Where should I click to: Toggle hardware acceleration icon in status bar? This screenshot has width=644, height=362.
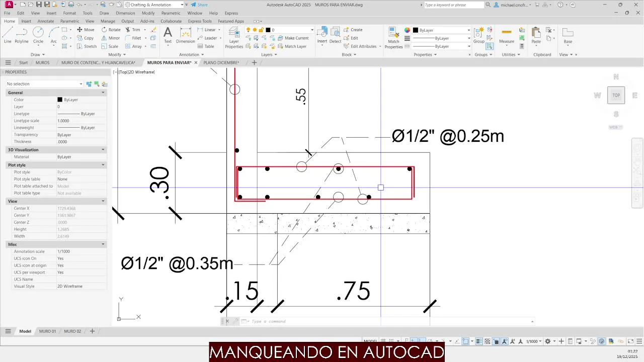602,341
